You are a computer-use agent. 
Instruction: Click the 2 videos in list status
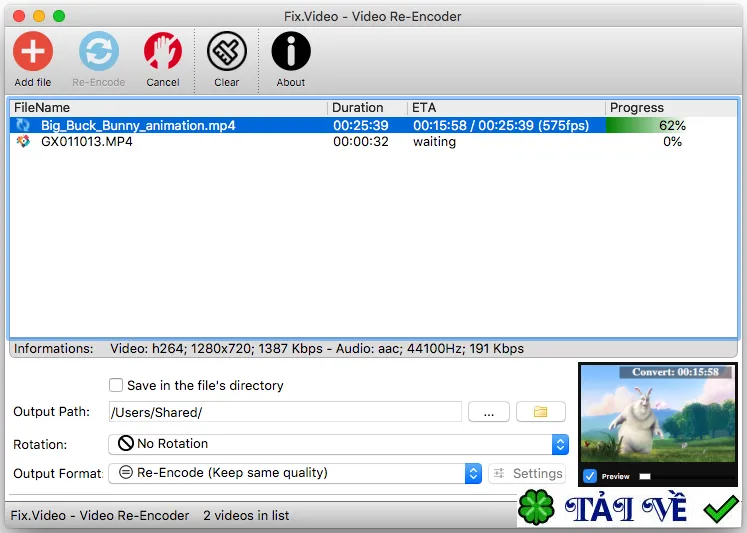pyautogui.click(x=246, y=515)
